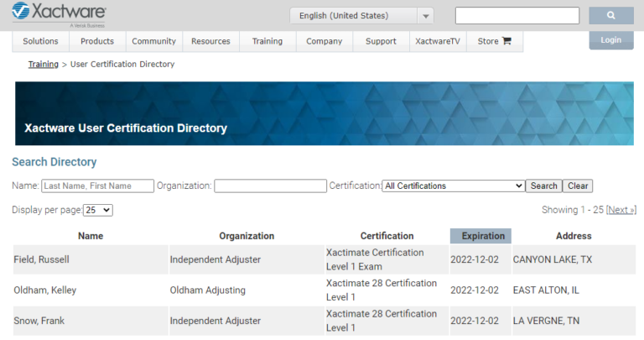
Task: Click the Name search field
Action: [97, 186]
